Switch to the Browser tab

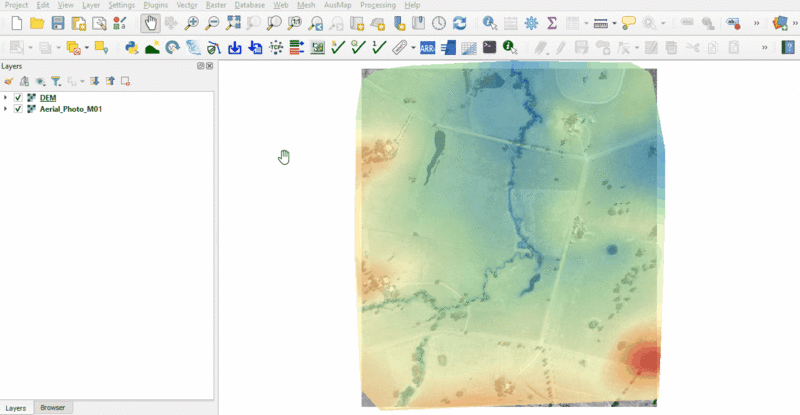click(52, 408)
